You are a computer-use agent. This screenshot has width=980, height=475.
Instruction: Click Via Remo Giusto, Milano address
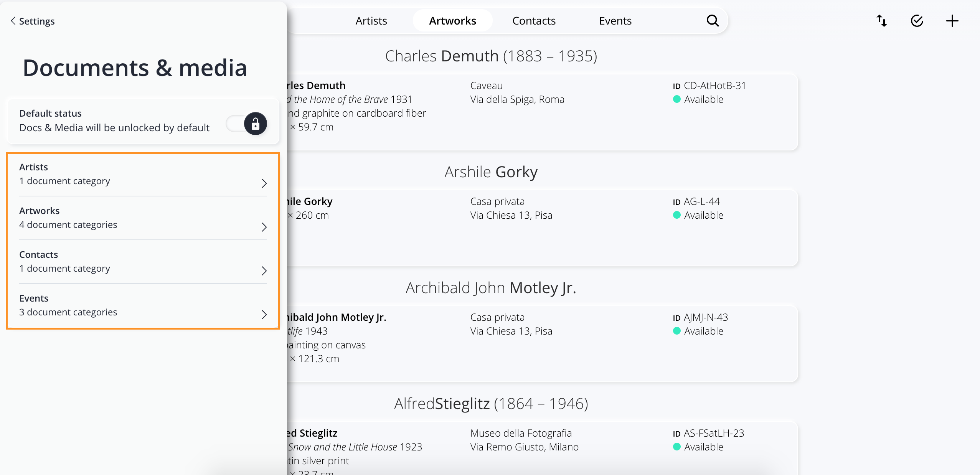pos(525,447)
